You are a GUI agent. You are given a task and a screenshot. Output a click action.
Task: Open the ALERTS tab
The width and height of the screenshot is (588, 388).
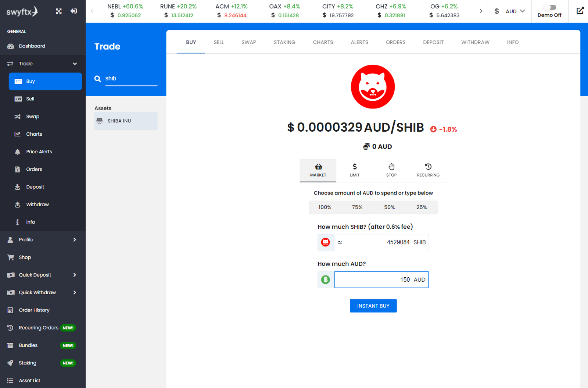tap(359, 42)
